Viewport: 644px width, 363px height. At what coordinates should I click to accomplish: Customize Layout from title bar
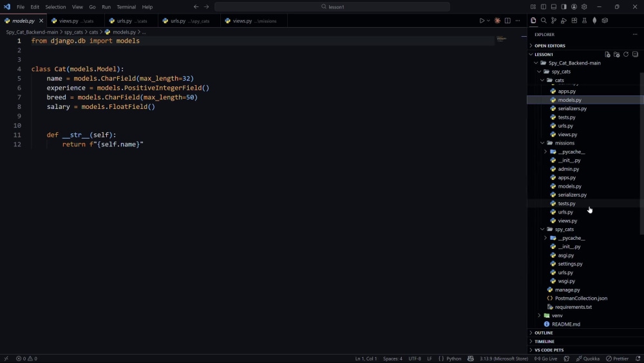tap(533, 6)
